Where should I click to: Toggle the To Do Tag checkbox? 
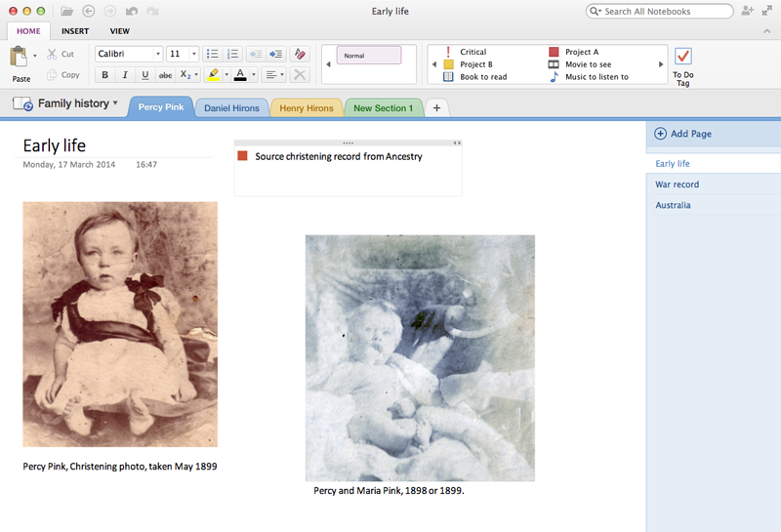coord(682,56)
